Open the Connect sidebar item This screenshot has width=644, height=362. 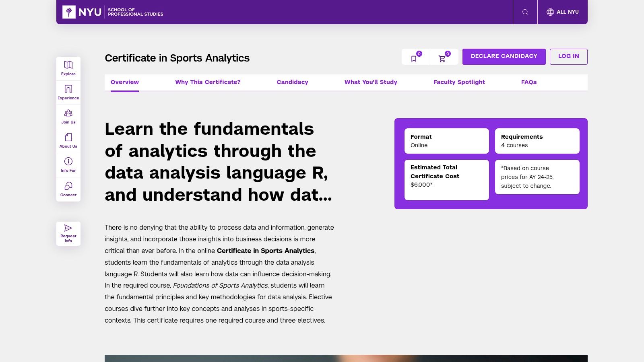[x=68, y=189]
